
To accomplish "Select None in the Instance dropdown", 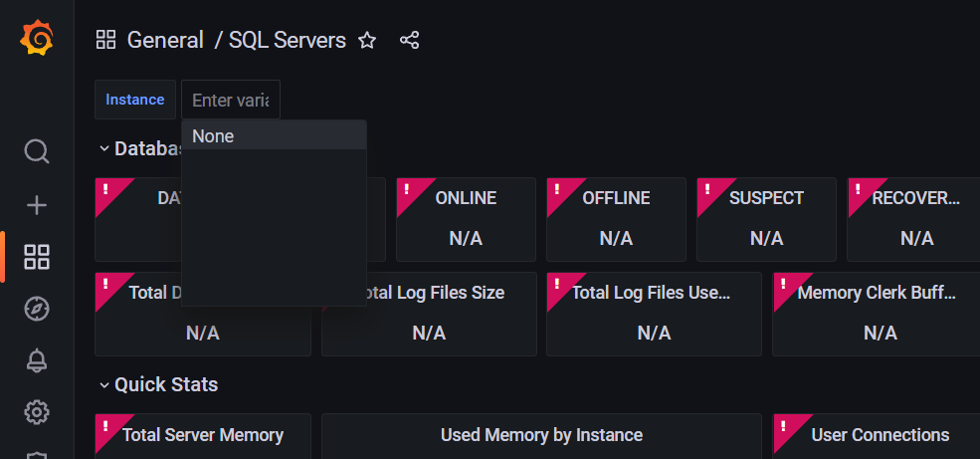I will pyautogui.click(x=213, y=136).
